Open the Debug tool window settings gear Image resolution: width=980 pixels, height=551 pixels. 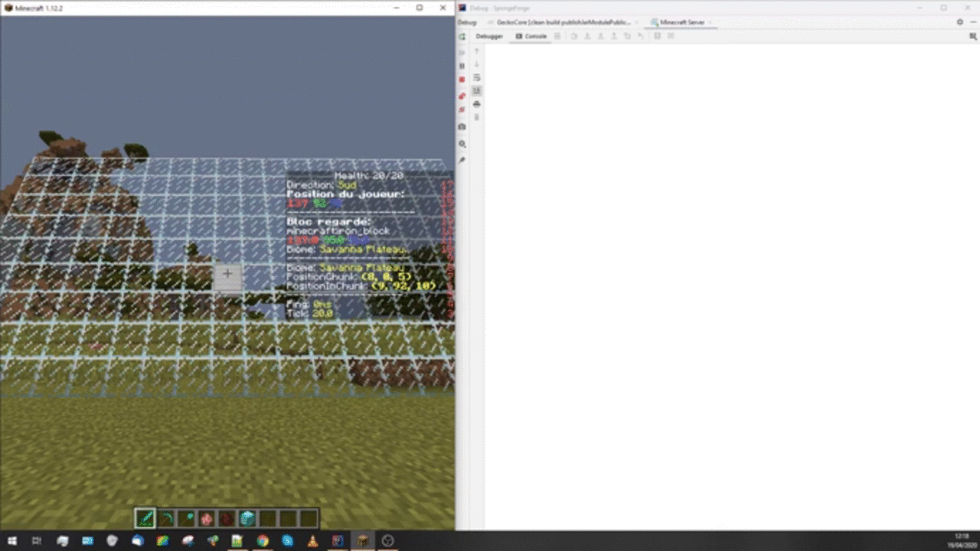pyautogui.click(x=960, y=22)
